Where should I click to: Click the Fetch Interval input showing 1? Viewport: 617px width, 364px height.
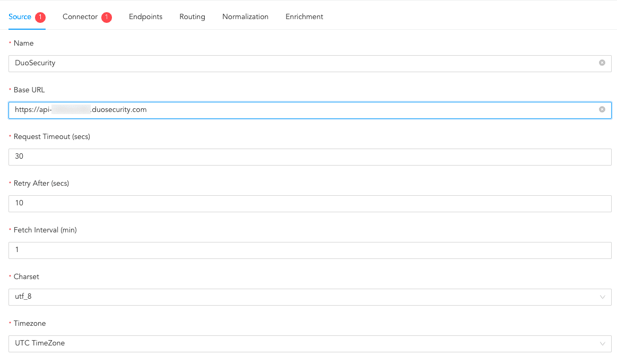pos(310,250)
